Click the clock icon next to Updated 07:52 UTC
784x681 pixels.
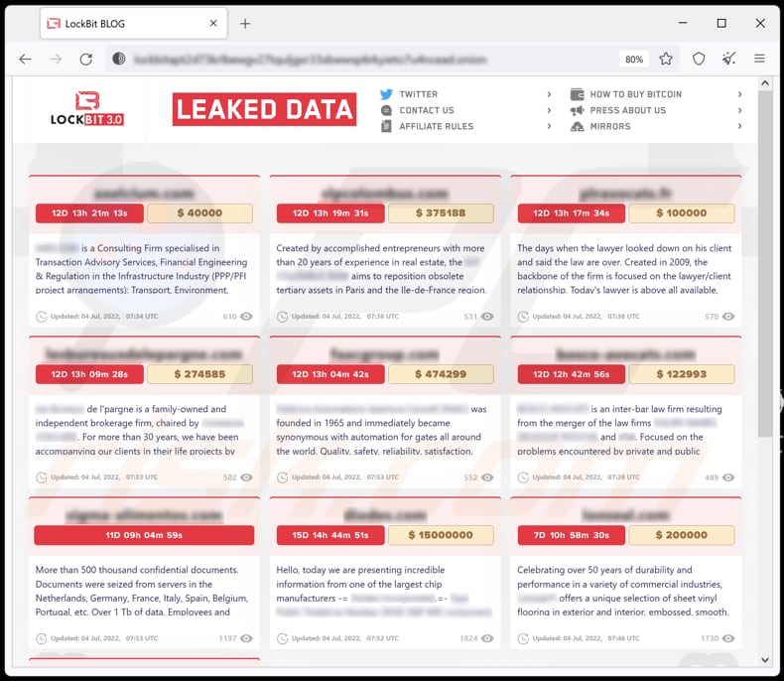coord(283,638)
